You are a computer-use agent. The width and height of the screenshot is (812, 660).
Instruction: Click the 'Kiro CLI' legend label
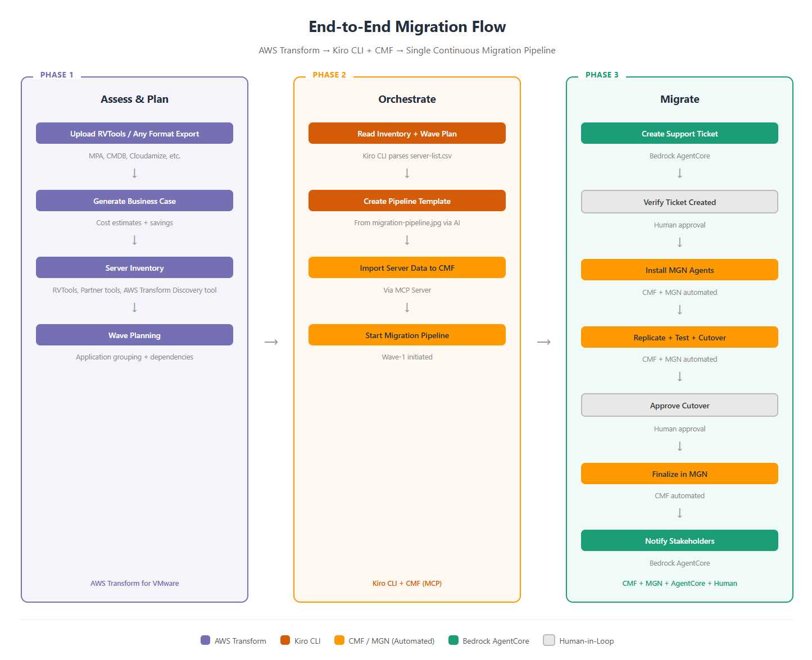pyautogui.click(x=307, y=641)
